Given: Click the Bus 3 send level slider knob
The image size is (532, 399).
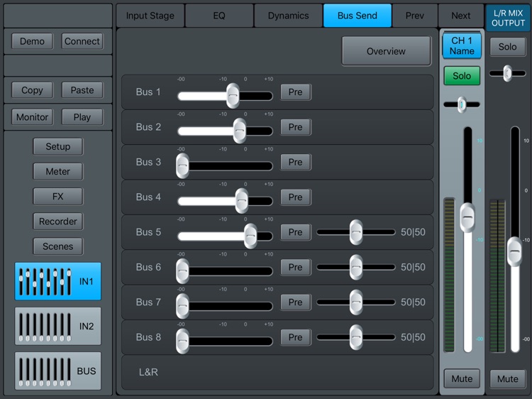Looking at the screenshot, I should (182, 165).
